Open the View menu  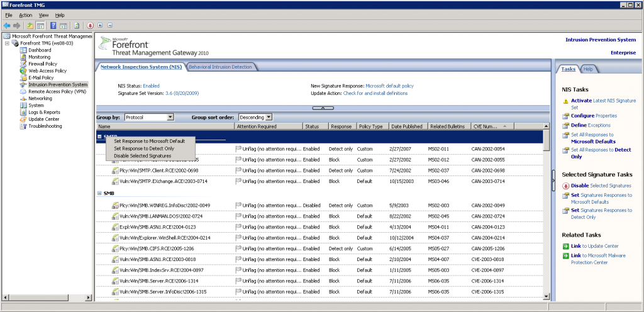(43, 15)
